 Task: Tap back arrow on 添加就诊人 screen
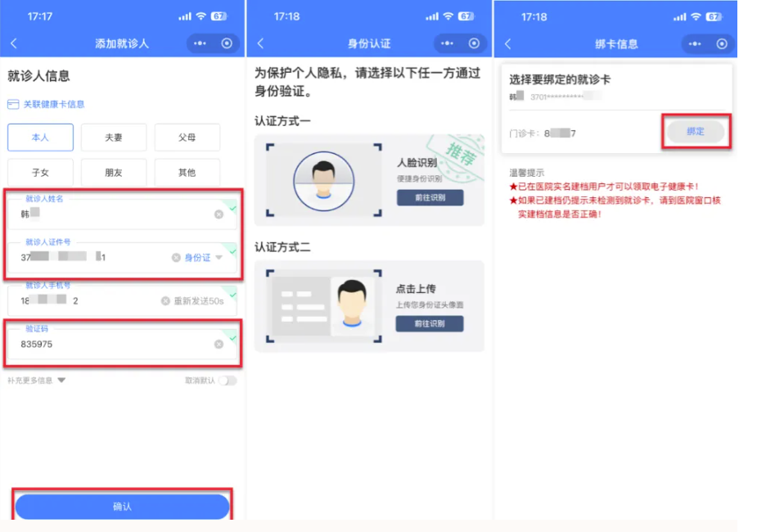click(14, 43)
